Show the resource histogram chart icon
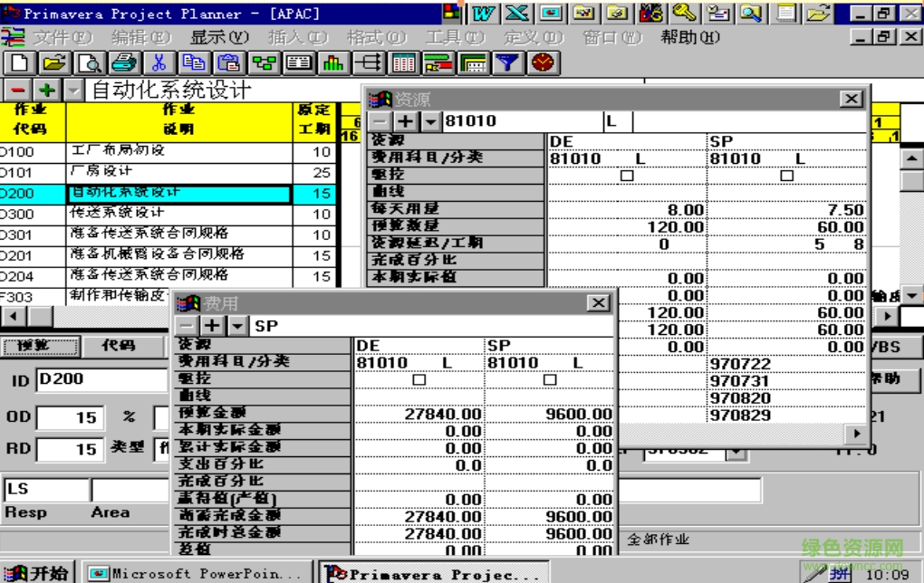 [x=333, y=62]
